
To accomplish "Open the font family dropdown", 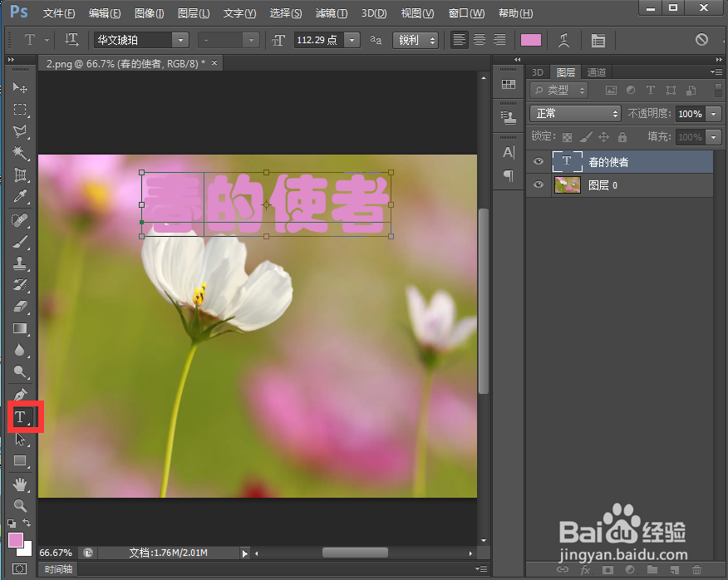I will [x=180, y=39].
